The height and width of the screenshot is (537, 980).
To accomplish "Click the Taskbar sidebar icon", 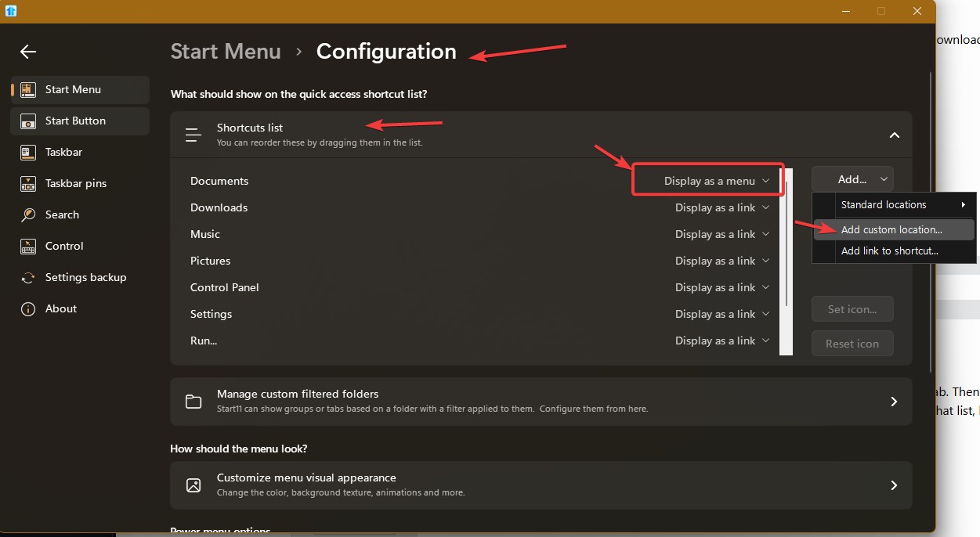I will (x=28, y=153).
